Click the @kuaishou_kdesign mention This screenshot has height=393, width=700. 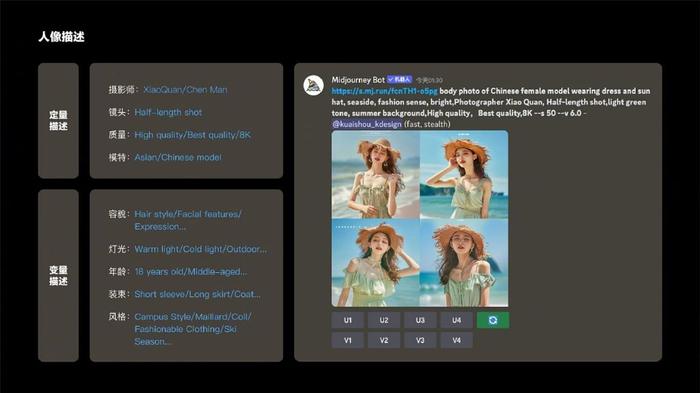pos(367,124)
